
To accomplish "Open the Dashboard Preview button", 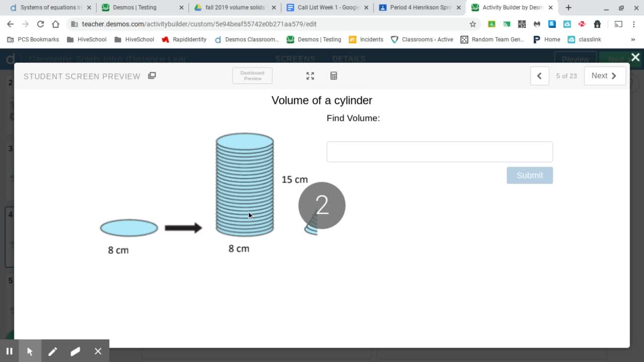I will (x=252, y=76).
